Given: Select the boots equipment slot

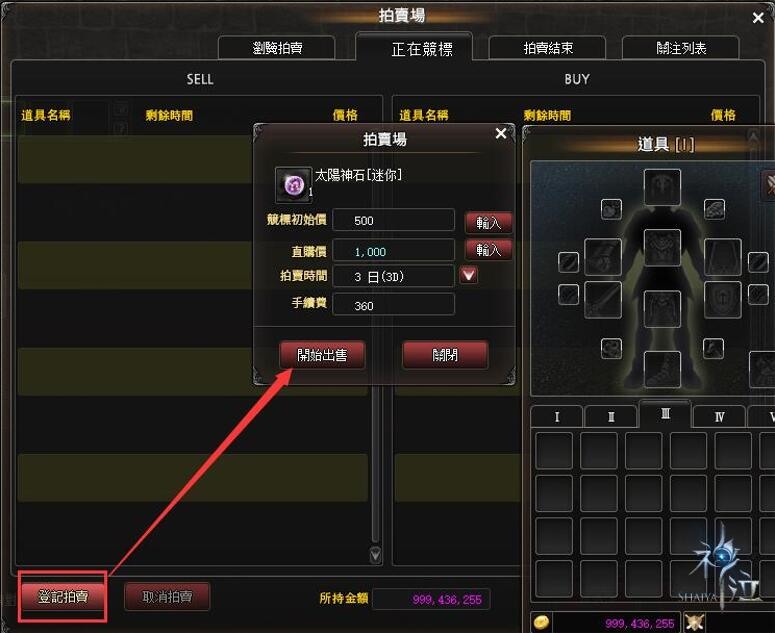Looking at the screenshot, I should [x=662, y=369].
